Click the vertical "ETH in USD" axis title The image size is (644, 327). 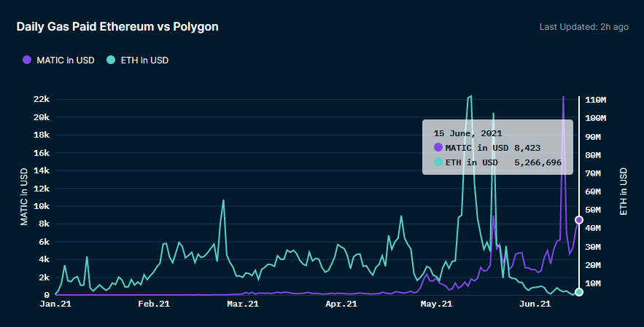pos(624,191)
